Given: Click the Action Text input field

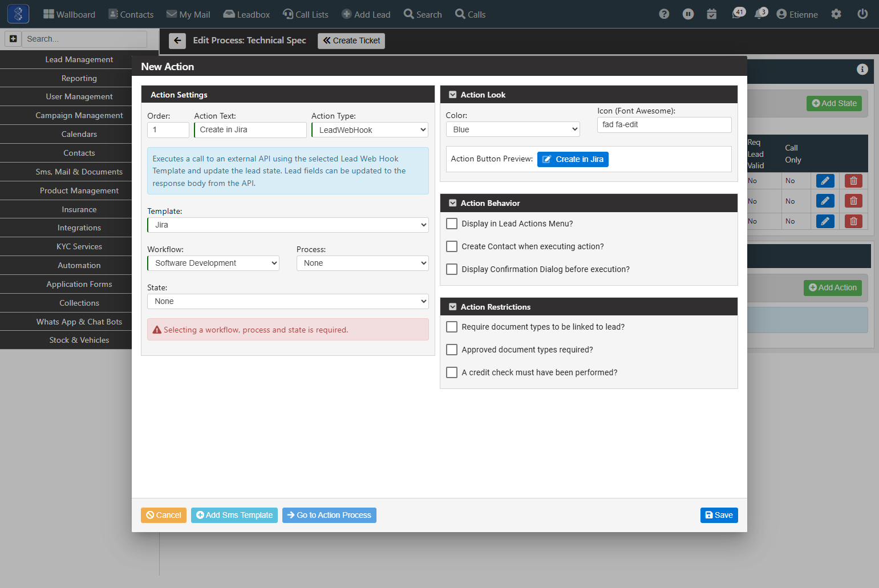Looking at the screenshot, I should tap(250, 130).
